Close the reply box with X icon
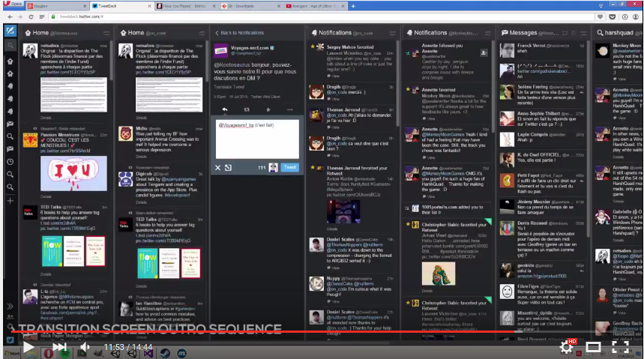 217,168
